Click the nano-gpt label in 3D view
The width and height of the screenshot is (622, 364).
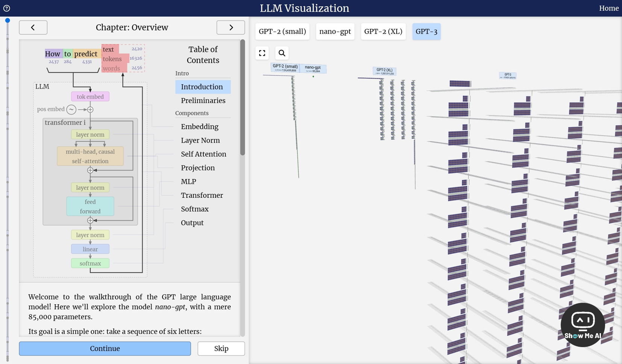coord(313,69)
